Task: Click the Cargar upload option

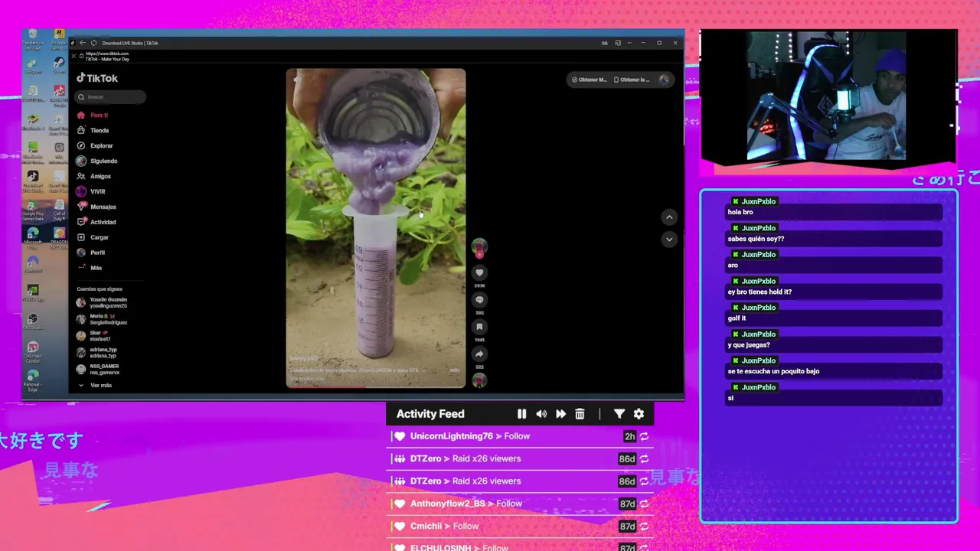Action: pos(93,237)
